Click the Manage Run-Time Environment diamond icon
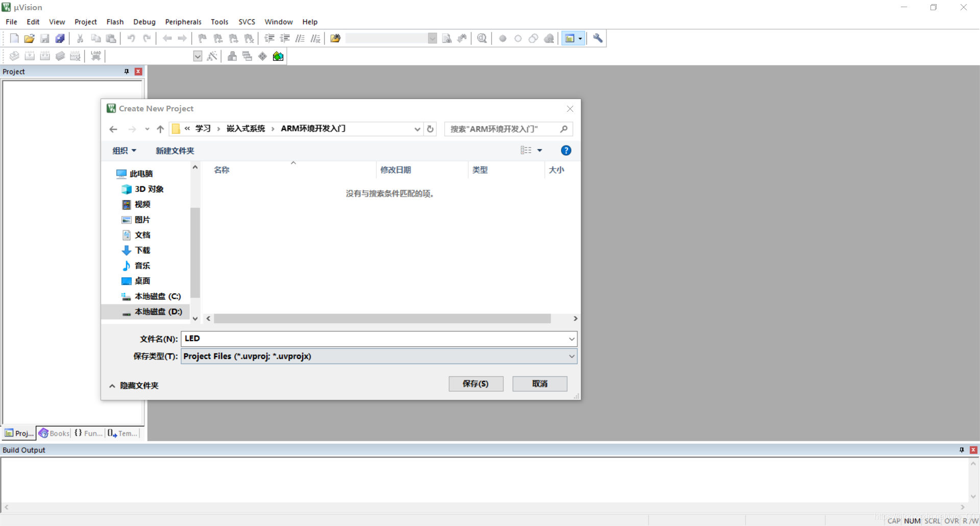980x526 pixels. pyautogui.click(x=263, y=56)
